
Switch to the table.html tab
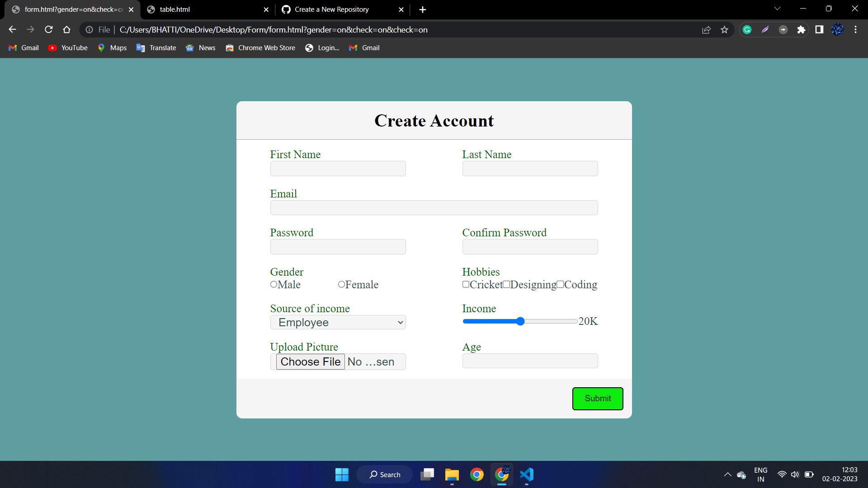(208, 9)
